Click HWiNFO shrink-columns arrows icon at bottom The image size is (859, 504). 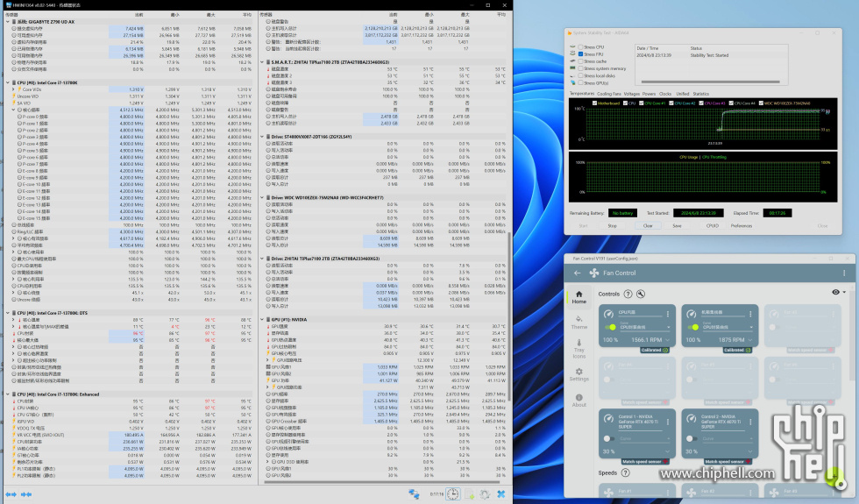click(x=25, y=494)
